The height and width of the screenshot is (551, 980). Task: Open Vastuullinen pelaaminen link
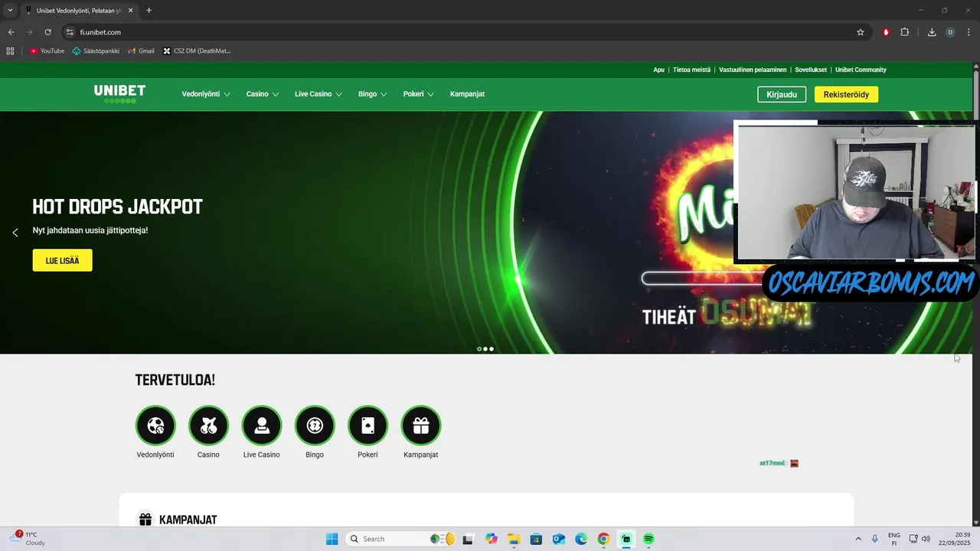[x=753, y=70]
